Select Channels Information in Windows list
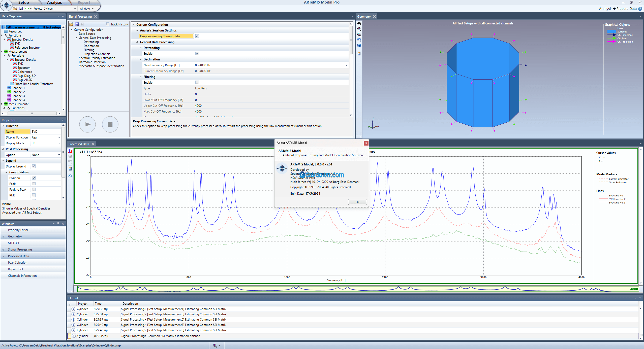This screenshot has width=644, height=349. tap(33, 275)
